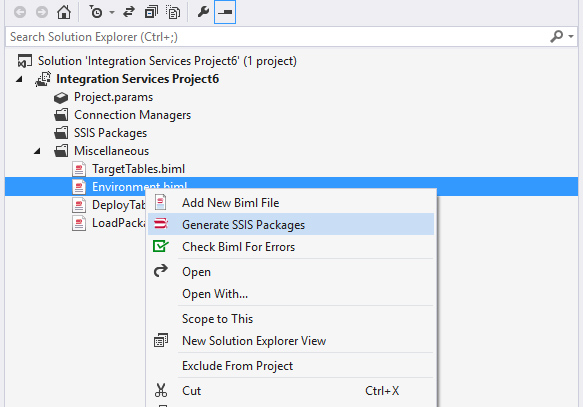Click Sync with Active Document arrows icon
The height and width of the screenshot is (407, 583).
pyautogui.click(x=129, y=12)
